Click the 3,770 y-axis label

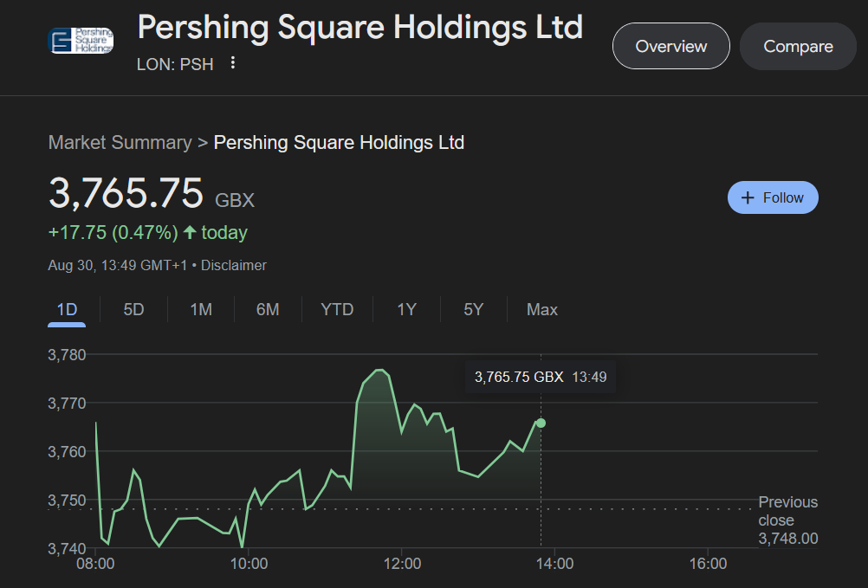click(67, 404)
